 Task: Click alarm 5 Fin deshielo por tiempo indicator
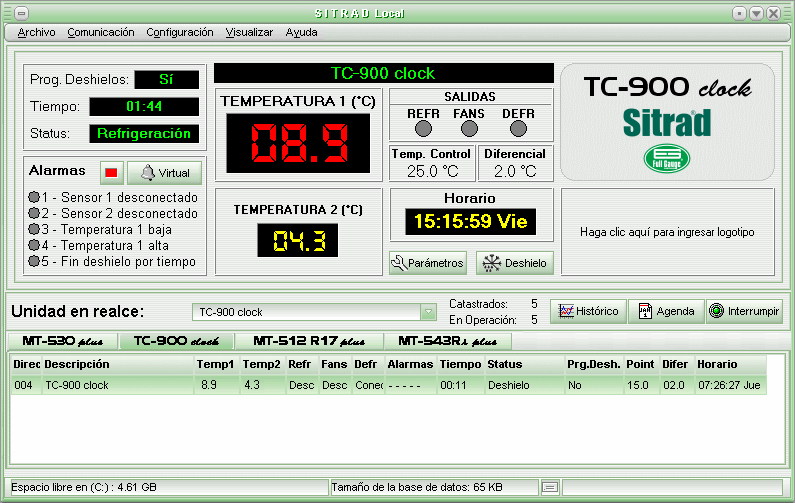(34, 262)
